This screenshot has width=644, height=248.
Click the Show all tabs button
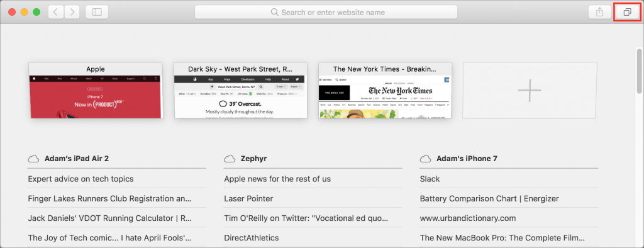(627, 12)
